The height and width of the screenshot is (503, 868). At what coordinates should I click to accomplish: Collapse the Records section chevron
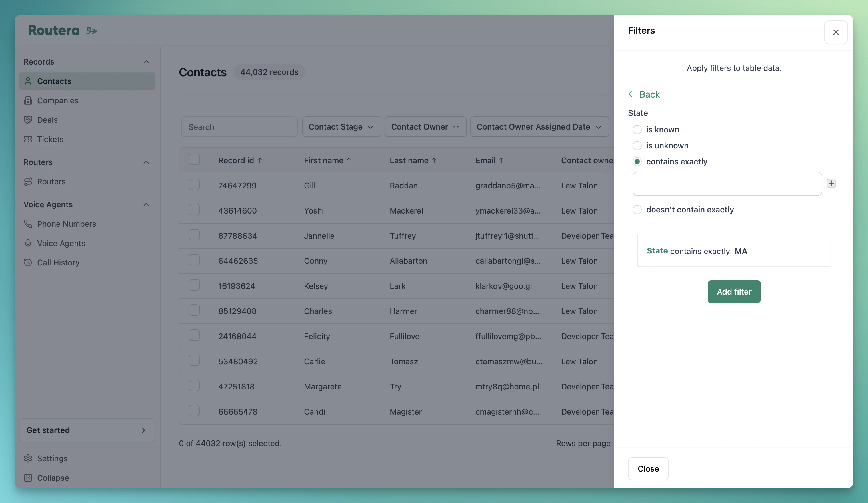[x=146, y=62]
